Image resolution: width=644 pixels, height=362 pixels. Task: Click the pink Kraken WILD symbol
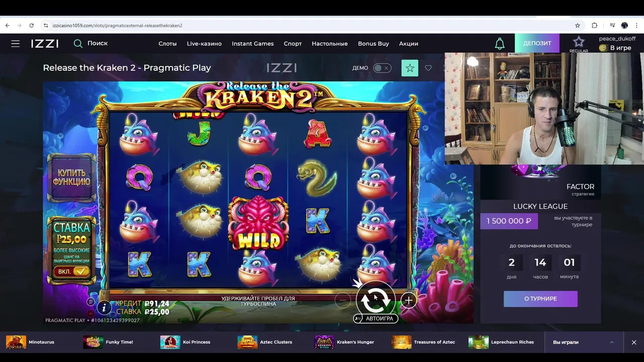[x=258, y=223]
